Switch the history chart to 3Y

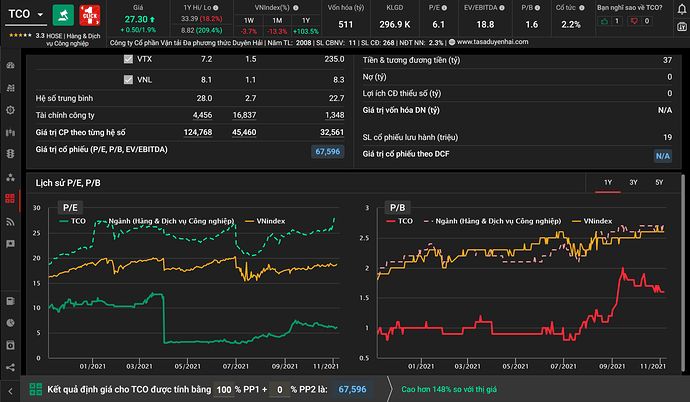point(633,183)
